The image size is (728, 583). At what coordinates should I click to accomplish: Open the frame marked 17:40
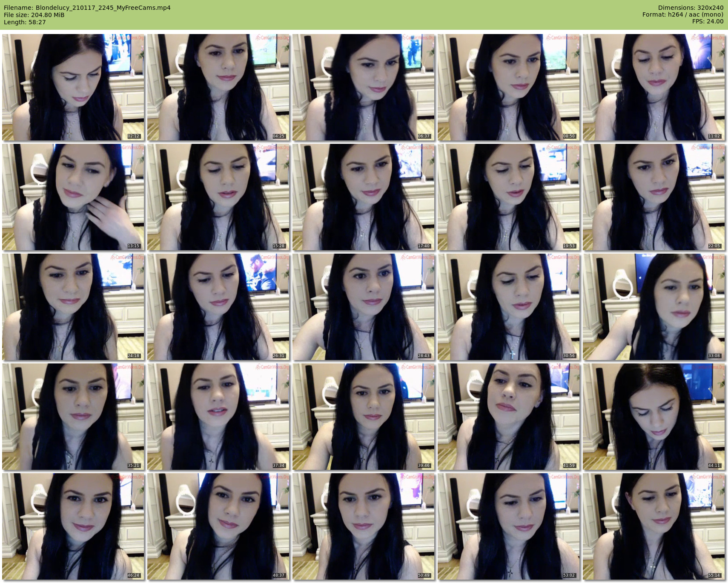pyautogui.click(x=364, y=197)
